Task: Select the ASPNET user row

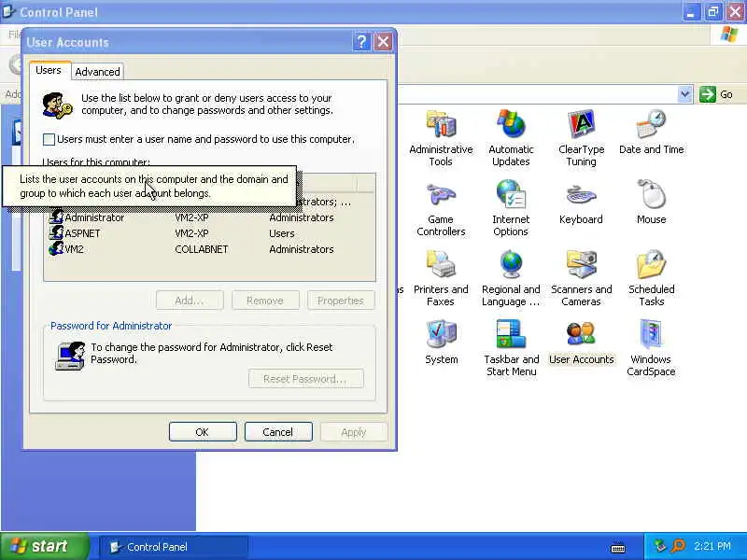Action: click(209, 233)
